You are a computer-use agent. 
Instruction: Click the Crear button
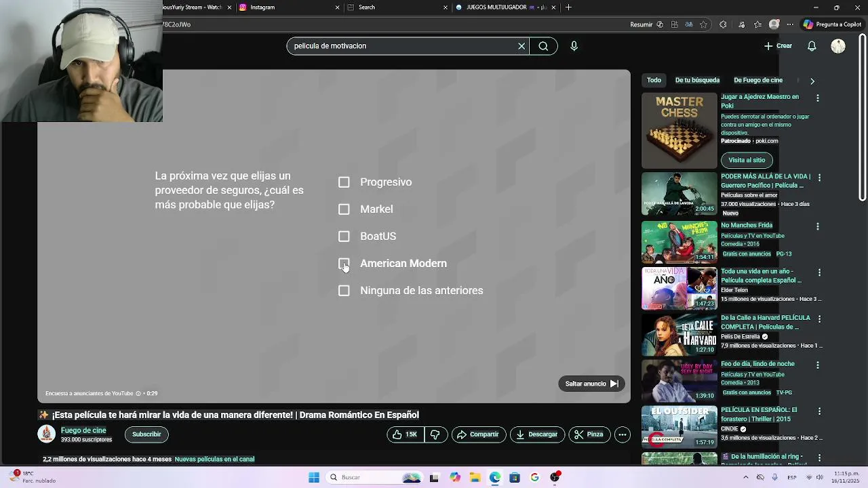coord(778,46)
